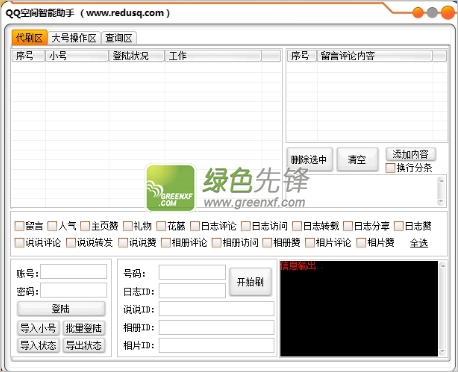
Task: Click the 留言评论内容 column header
Action: tap(374, 56)
